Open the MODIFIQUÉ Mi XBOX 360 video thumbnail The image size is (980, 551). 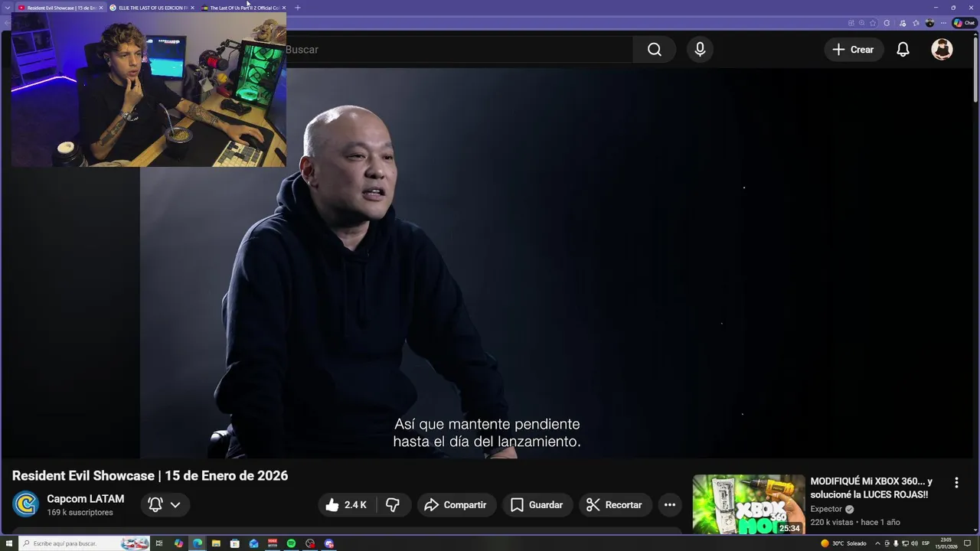pos(749,505)
